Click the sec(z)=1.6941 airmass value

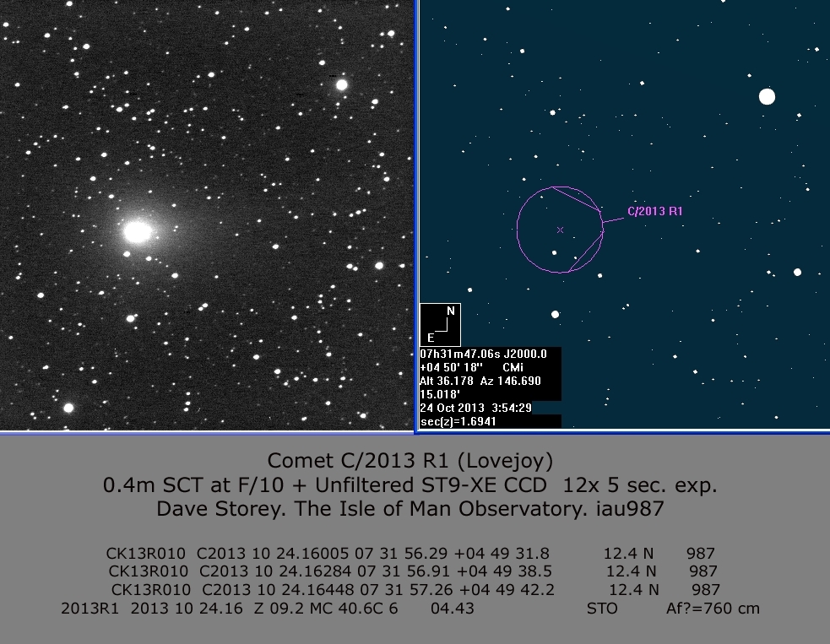click(458, 422)
